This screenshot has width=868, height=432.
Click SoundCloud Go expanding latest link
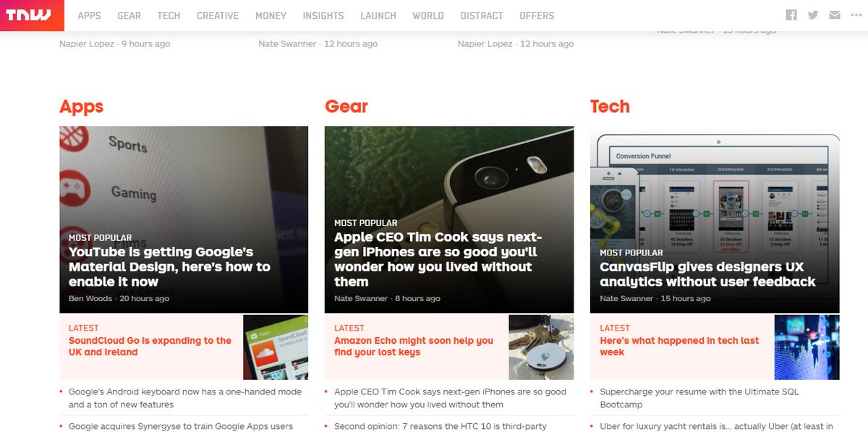(x=150, y=346)
